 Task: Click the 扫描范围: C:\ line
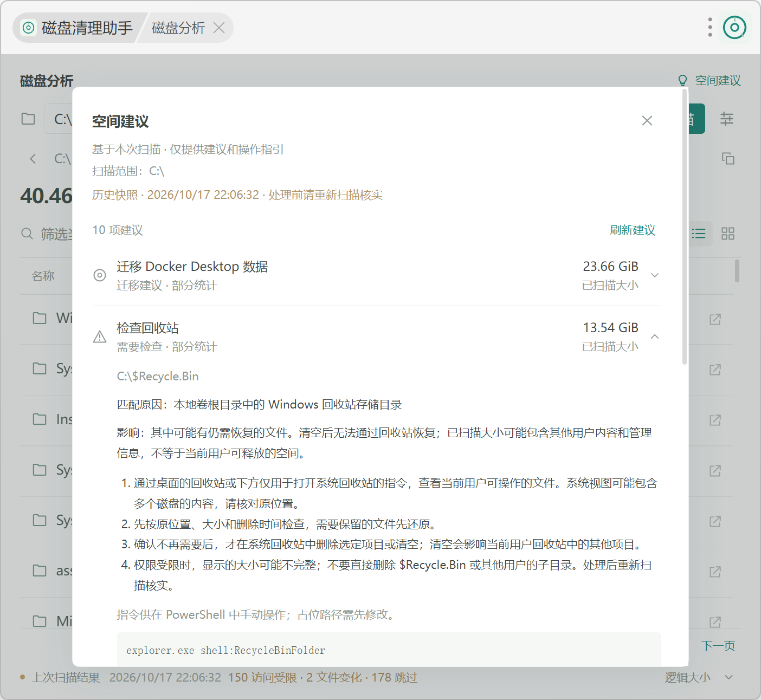click(x=128, y=171)
